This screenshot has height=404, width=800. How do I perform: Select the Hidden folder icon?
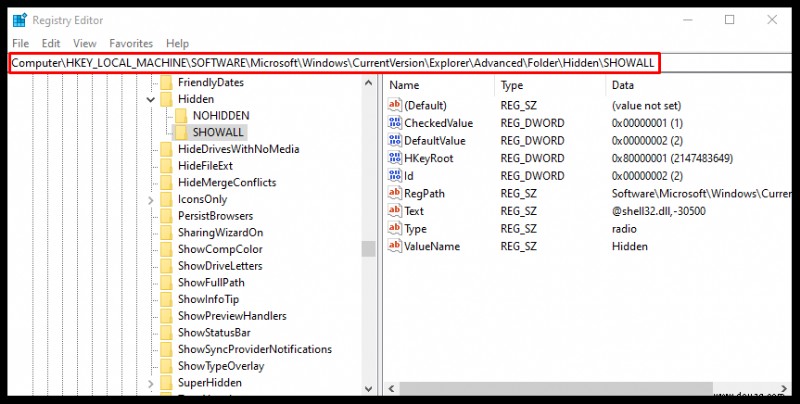[x=166, y=99]
